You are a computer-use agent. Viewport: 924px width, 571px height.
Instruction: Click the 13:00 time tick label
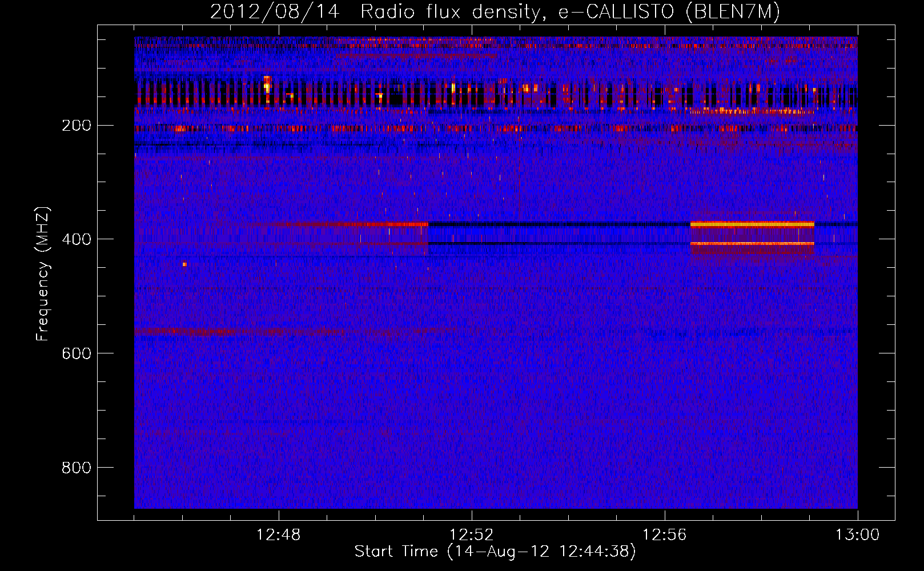858,535
